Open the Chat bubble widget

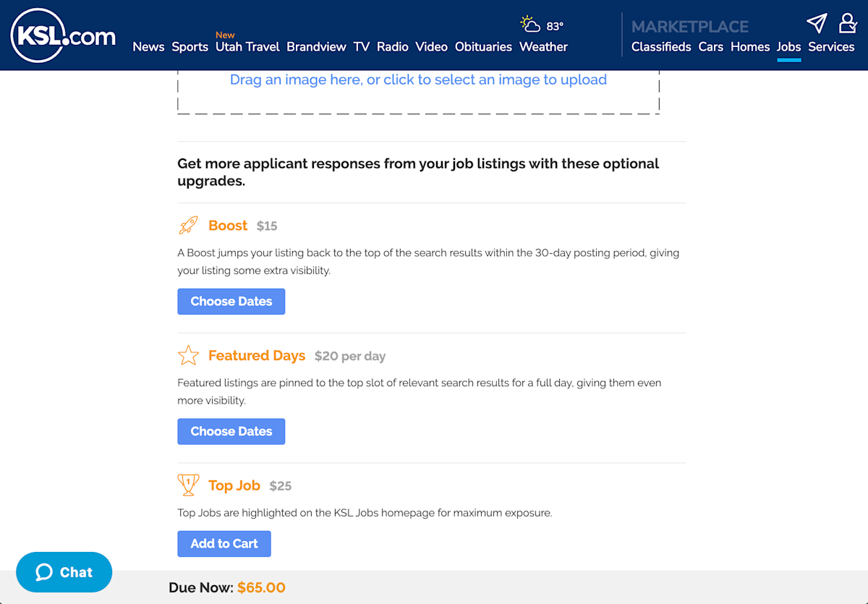64,572
